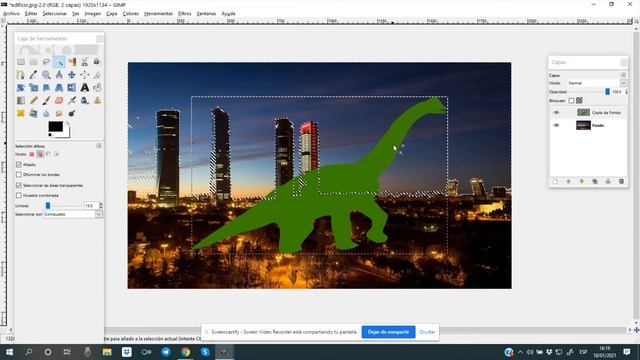Open the Archivo menu
Viewport: 640px width, 360px height.
[x=11, y=13]
